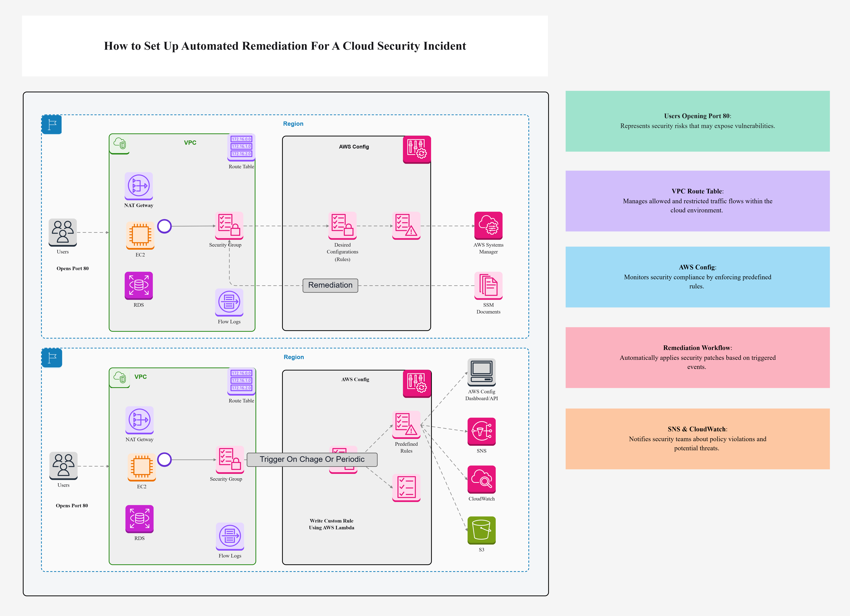The height and width of the screenshot is (616, 850).
Task: Select the orange SNS & CloudWatch note
Action: (697, 439)
